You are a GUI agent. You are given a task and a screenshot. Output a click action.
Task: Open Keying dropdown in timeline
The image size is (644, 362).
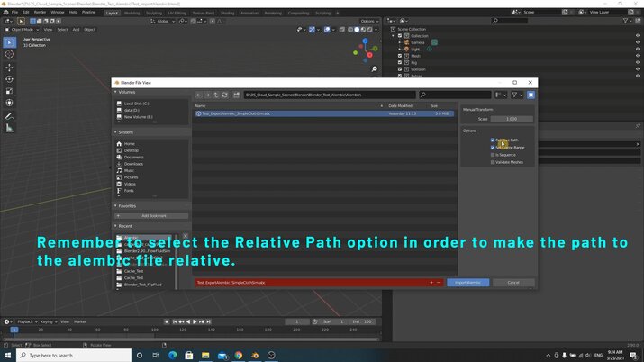click(49, 321)
